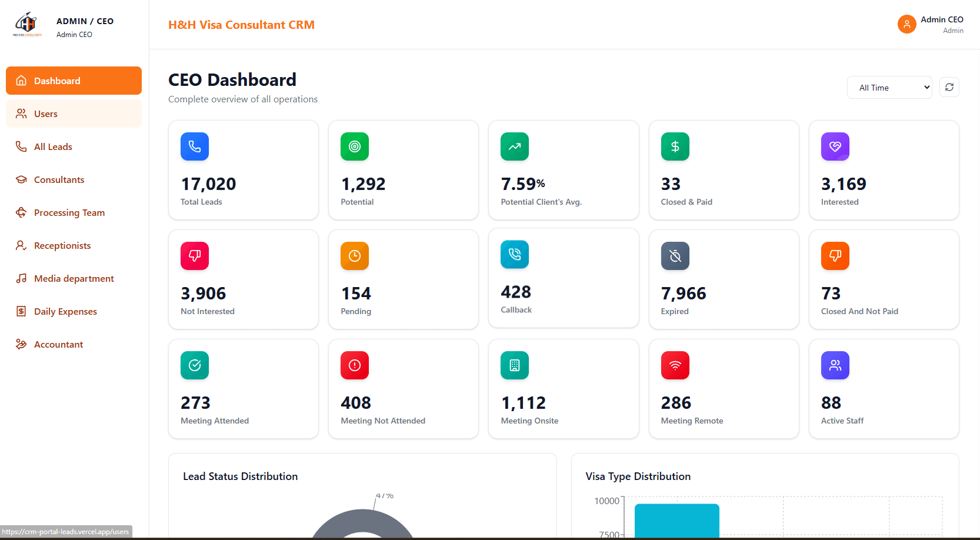
Task: Go to Users in the sidebar
Action: (74, 114)
